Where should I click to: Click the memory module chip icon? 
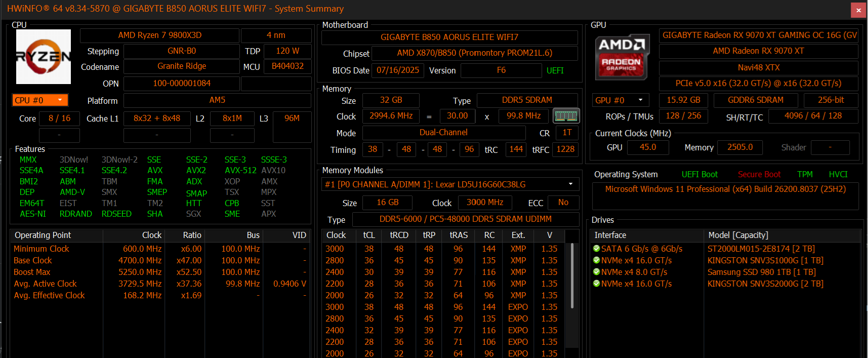tap(566, 116)
